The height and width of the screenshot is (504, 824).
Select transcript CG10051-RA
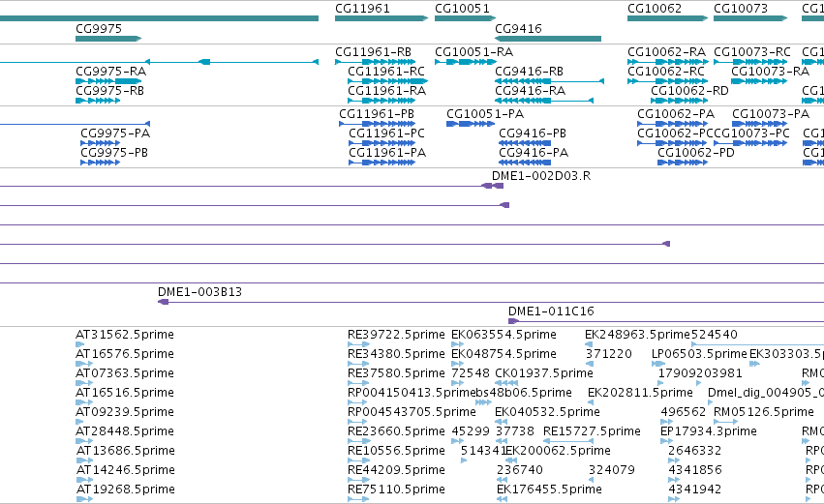coord(465,62)
